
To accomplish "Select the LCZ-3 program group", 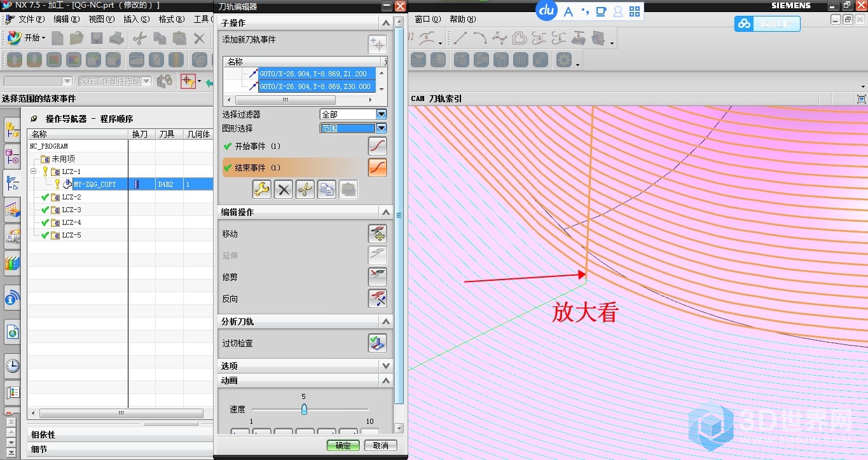I will 71,210.
